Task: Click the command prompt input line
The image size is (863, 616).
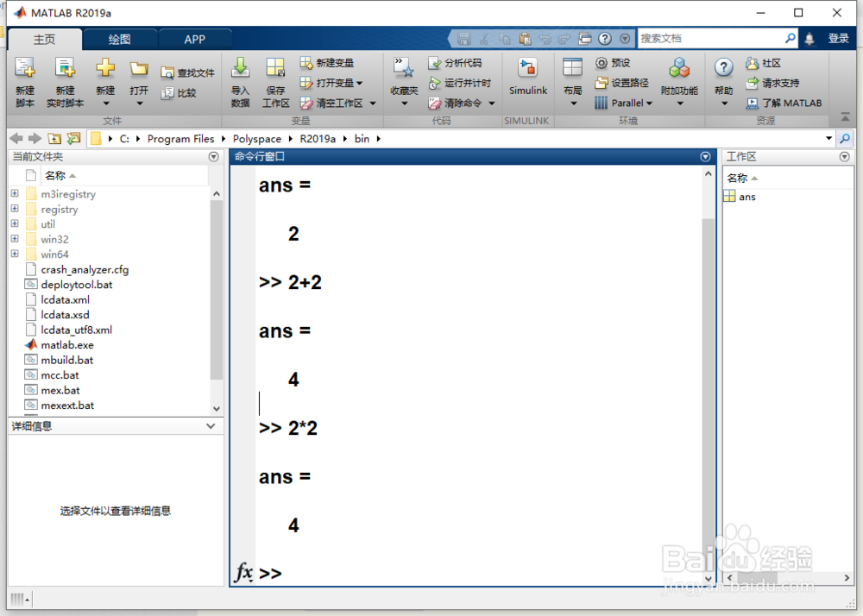Action: click(x=478, y=573)
